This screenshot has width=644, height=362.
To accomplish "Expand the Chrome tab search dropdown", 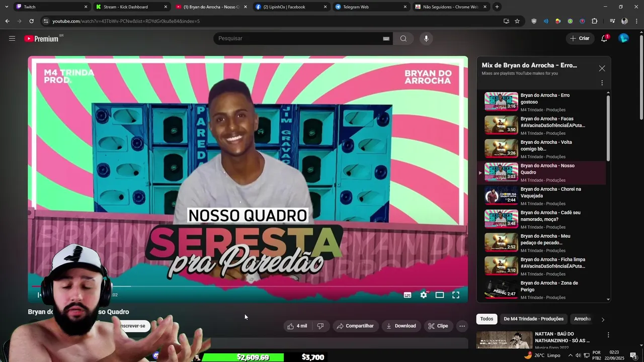I will [x=6, y=7].
